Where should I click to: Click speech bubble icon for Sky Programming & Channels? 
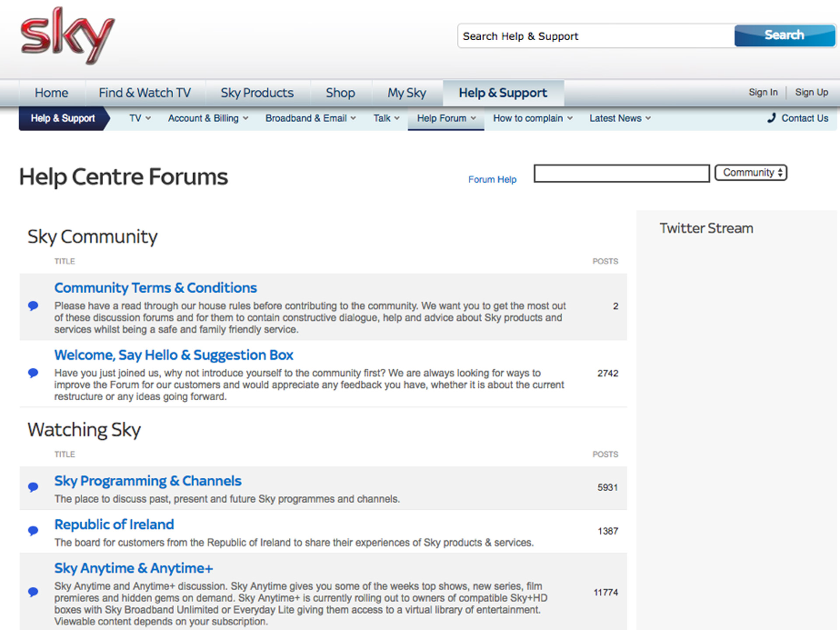33,487
